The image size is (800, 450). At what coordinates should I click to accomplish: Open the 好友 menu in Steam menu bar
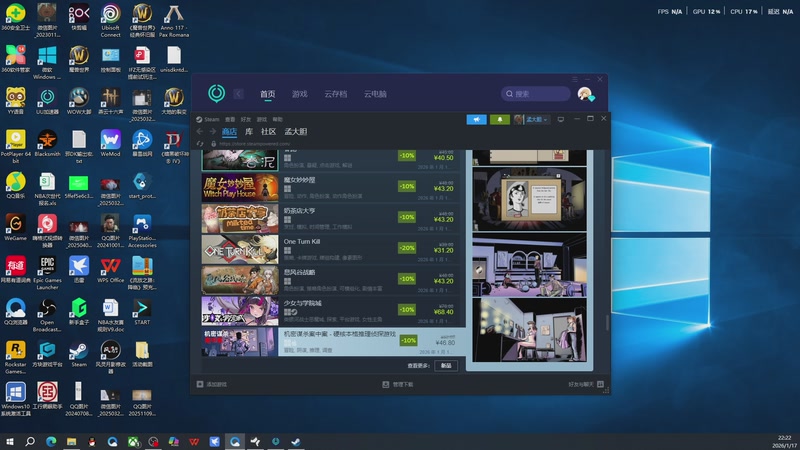[x=245, y=119]
